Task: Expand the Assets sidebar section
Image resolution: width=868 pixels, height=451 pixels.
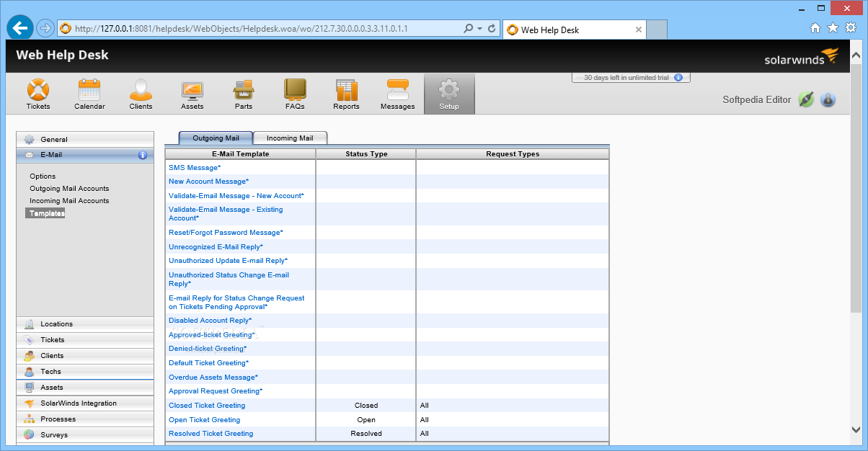Action: pyautogui.click(x=85, y=388)
